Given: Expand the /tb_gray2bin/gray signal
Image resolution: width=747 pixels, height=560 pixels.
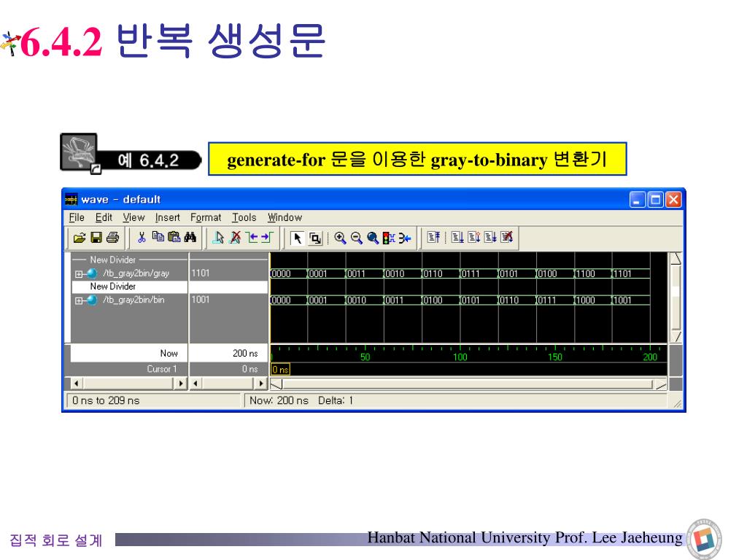Looking at the screenshot, I should click(79, 274).
